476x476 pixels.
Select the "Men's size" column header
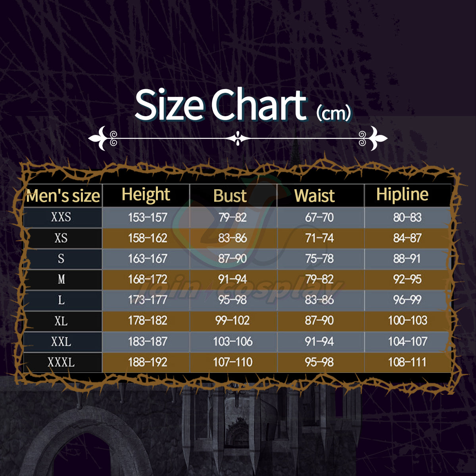(63, 196)
